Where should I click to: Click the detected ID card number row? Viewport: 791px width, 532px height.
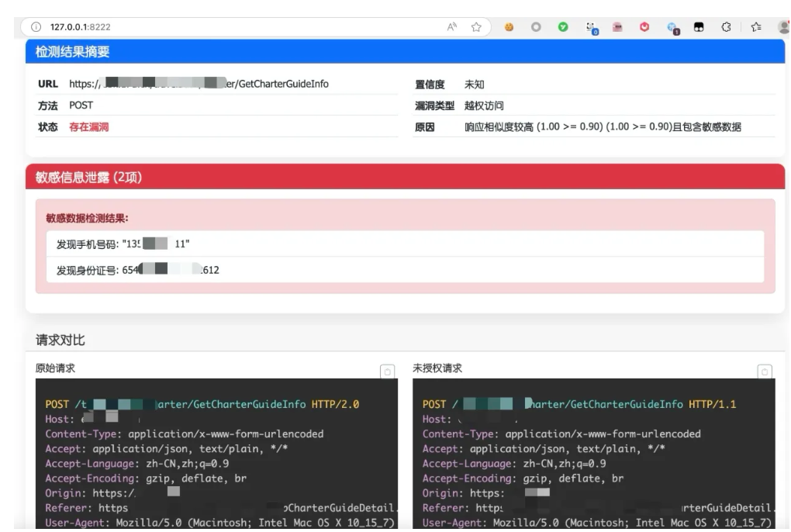pos(405,270)
